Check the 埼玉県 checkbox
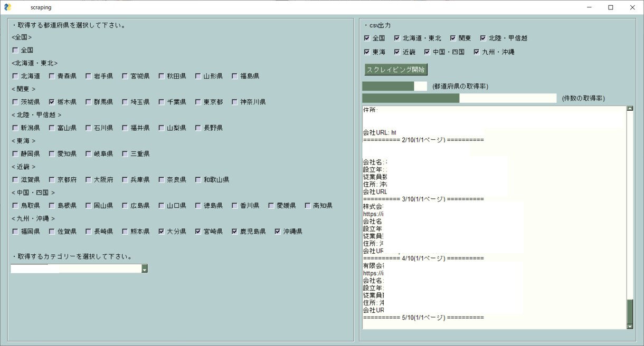This screenshot has height=346, width=644. click(x=125, y=102)
